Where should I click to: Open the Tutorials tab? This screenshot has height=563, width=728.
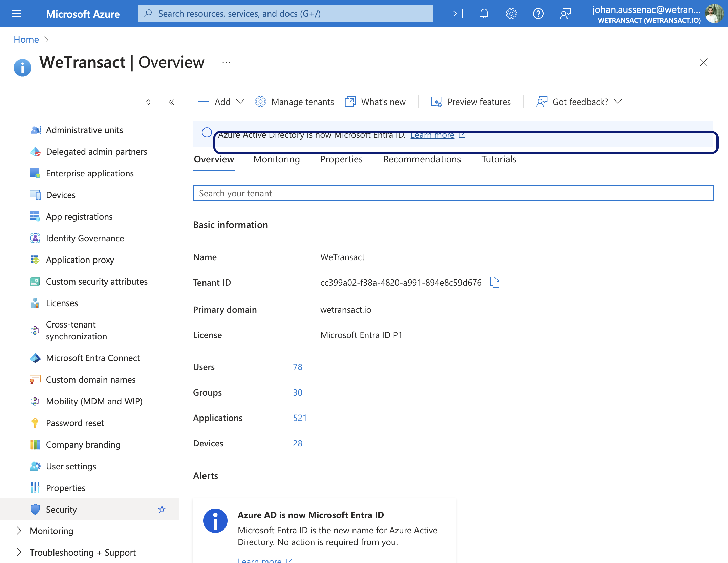click(499, 159)
